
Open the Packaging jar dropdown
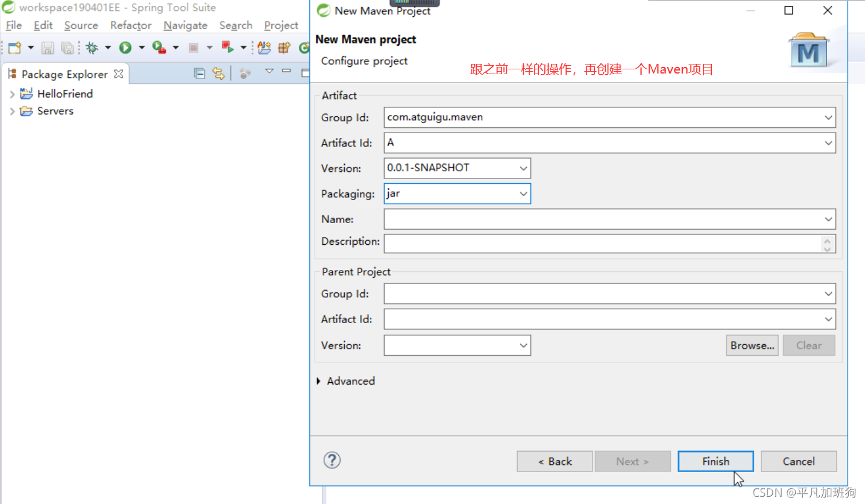(523, 194)
